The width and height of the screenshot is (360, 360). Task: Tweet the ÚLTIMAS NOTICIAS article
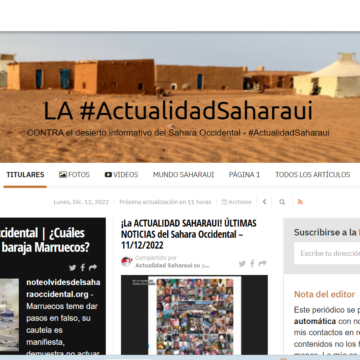[242, 264]
